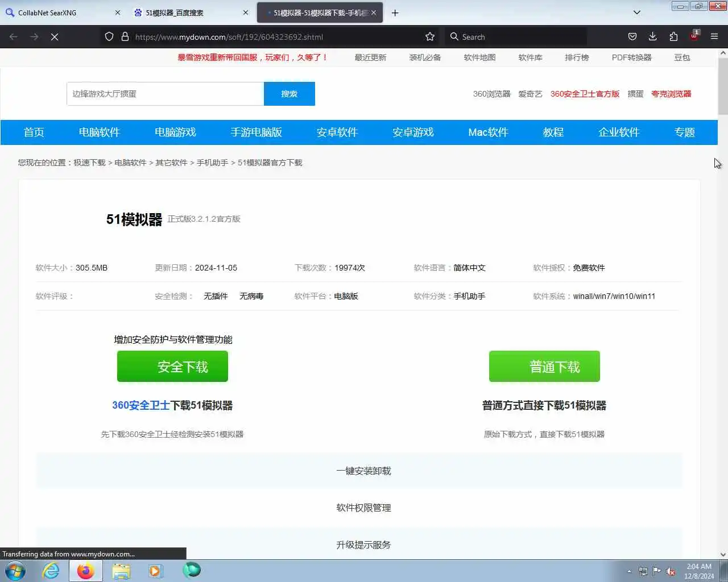Launch Internet Explorer from taskbar

(51, 571)
